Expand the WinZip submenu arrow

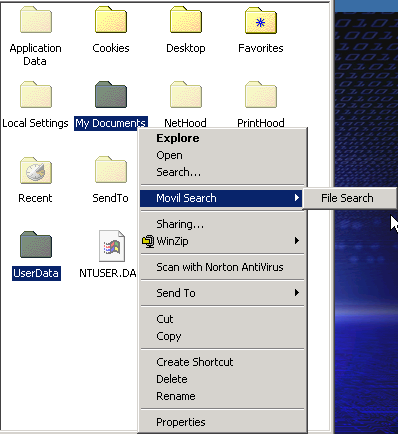(297, 241)
